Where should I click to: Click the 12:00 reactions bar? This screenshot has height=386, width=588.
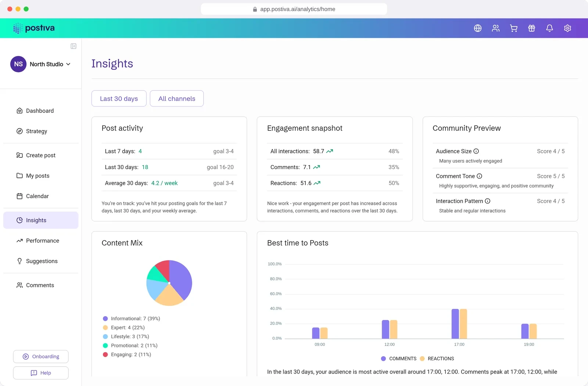[394, 329]
